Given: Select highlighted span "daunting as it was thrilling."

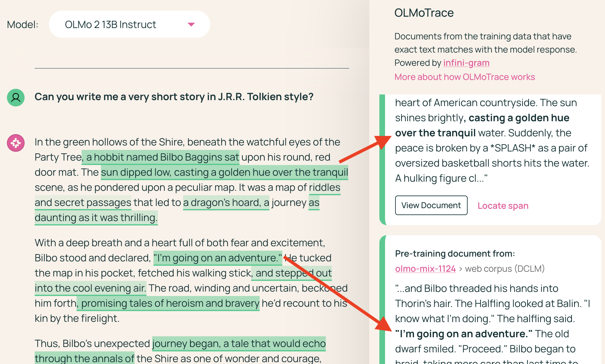Looking at the screenshot, I should [96, 218].
